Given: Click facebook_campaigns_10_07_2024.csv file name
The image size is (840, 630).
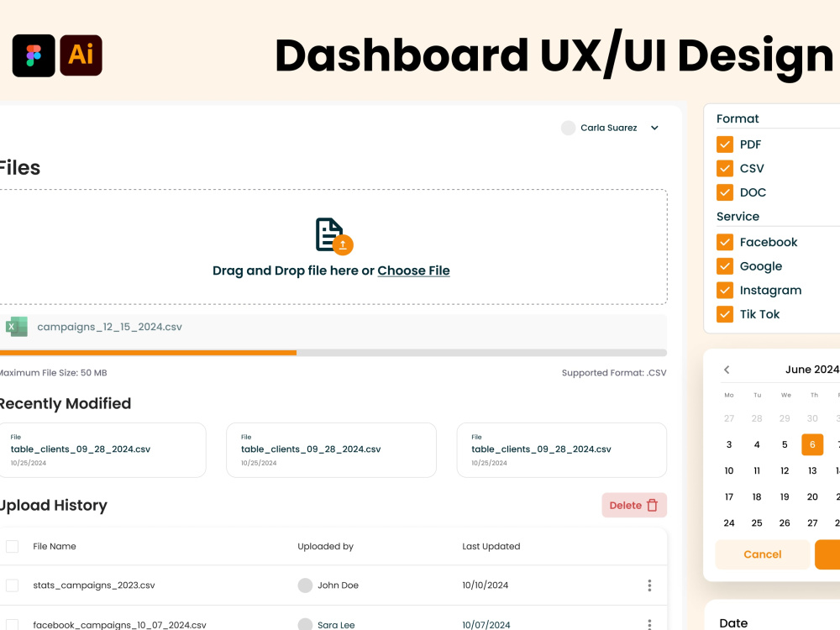Looking at the screenshot, I should click(x=119, y=625).
